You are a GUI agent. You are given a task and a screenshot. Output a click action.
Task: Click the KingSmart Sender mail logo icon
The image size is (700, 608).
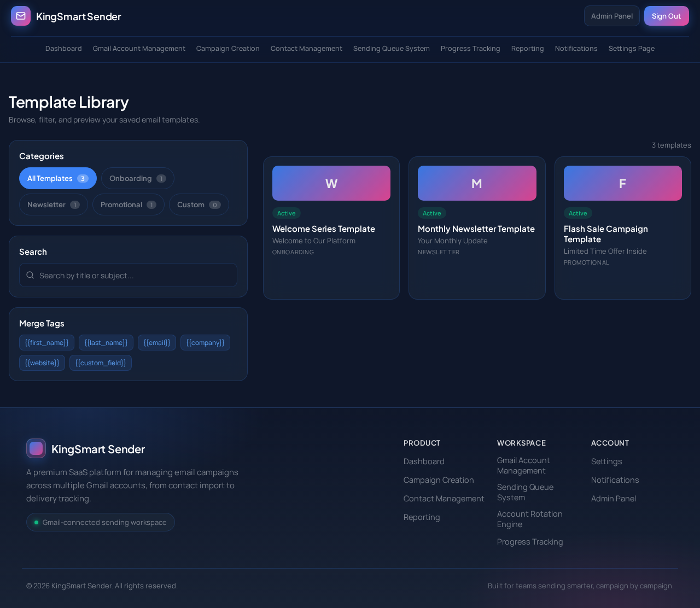coord(21,16)
